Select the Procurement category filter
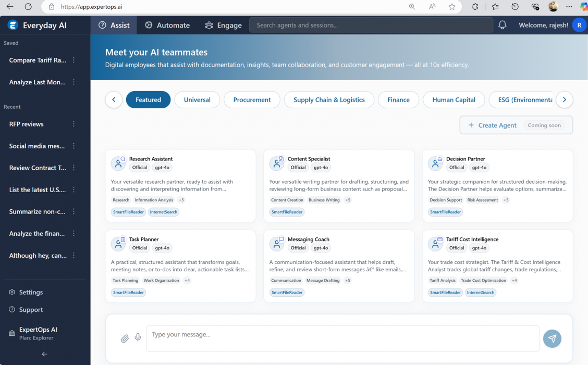The height and width of the screenshot is (365, 588). 252,99
